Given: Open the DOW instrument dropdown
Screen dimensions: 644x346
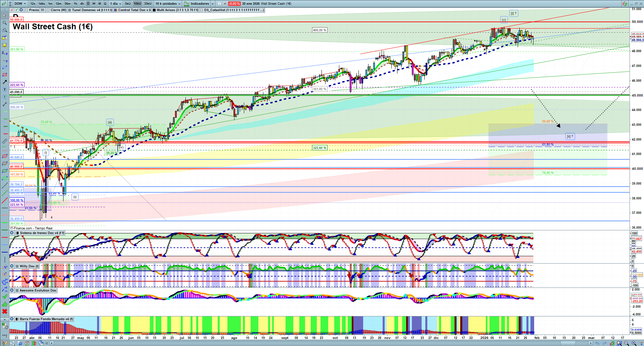Looking at the screenshot, I should 20,4.
